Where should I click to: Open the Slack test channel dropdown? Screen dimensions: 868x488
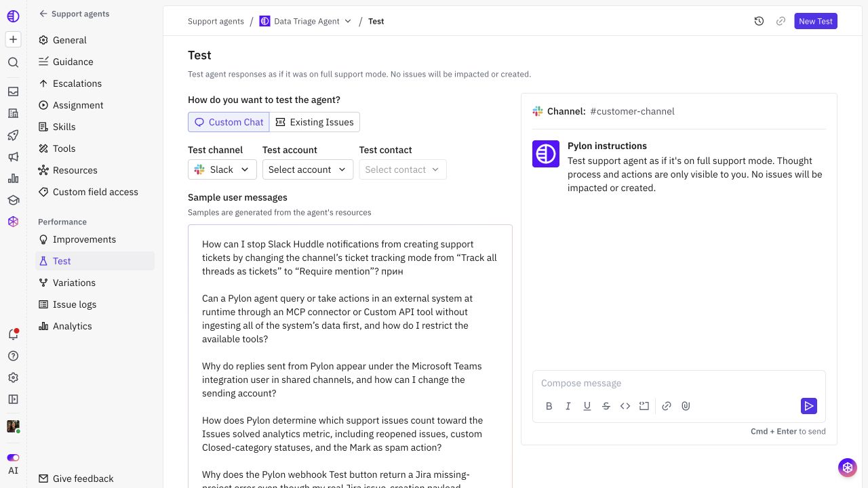pos(222,169)
